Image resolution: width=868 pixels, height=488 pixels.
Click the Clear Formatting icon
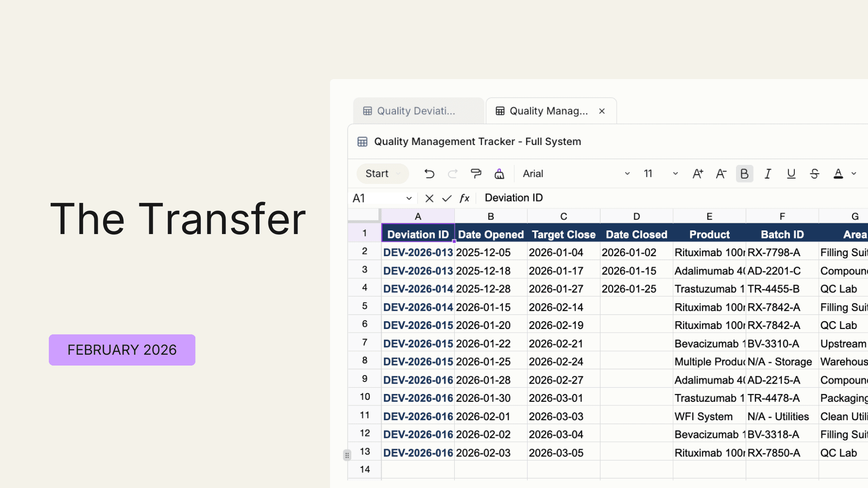pos(499,174)
